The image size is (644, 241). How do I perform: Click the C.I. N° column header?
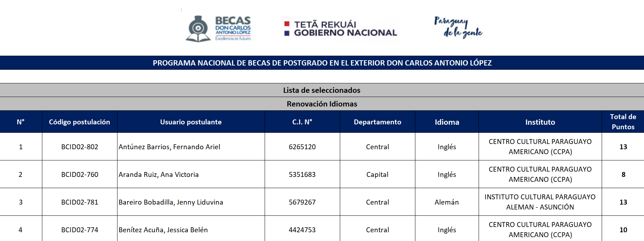click(x=302, y=122)
